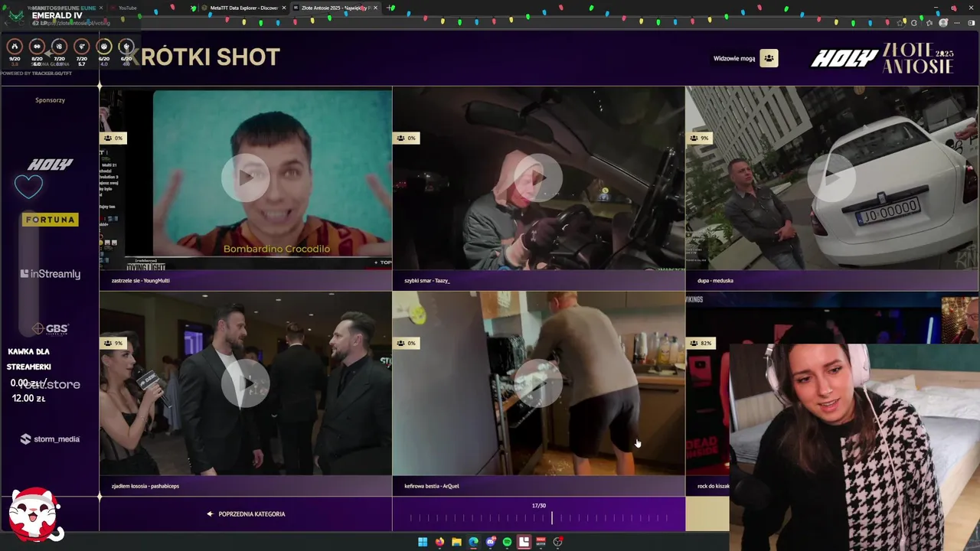This screenshot has height=551, width=980.
Task: Click the 'kefirowa bestia - ArQuel' caption
Action: 432,486
